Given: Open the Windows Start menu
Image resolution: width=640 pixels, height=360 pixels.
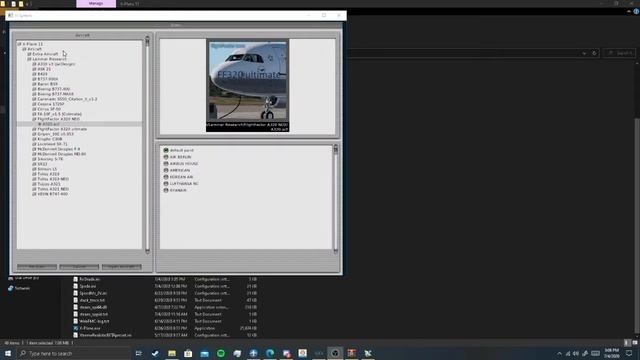Looking at the screenshot, I should (8, 353).
